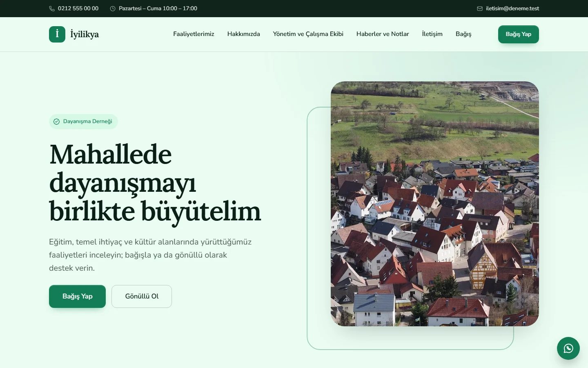Select Bağış in navigation bar
Image resolution: width=588 pixels, height=368 pixels.
(x=463, y=34)
